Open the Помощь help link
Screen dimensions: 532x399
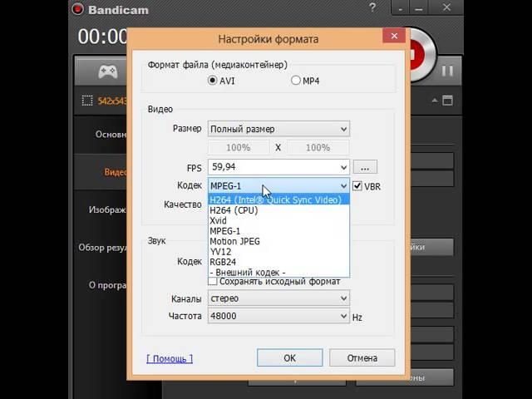click(x=170, y=358)
